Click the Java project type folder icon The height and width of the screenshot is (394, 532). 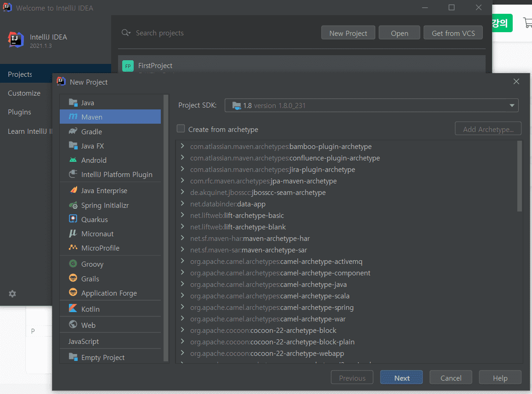pos(73,102)
